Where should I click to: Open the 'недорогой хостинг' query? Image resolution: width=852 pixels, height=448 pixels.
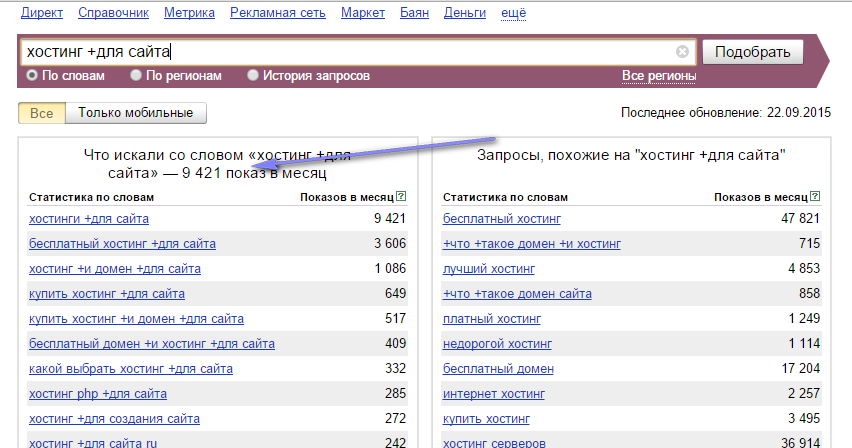coord(497,344)
